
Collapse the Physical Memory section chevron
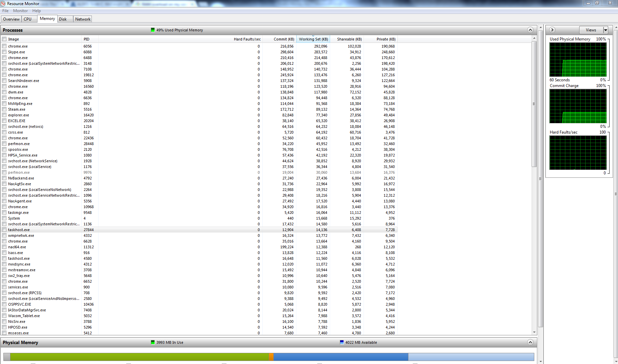[x=530, y=342]
